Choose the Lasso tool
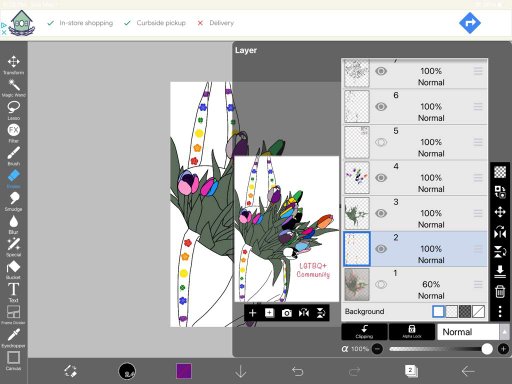Screen dimensions: 512x384 click(x=13, y=110)
